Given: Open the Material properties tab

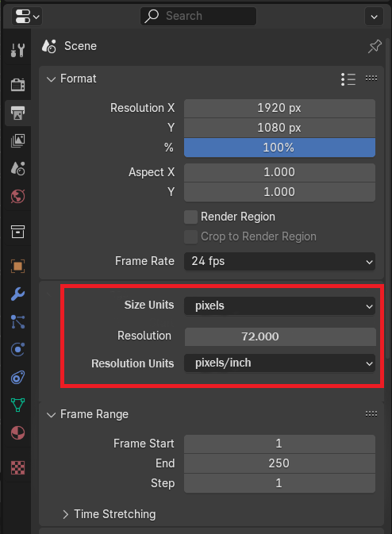Looking at the screenshot, I should click(17, 433).
